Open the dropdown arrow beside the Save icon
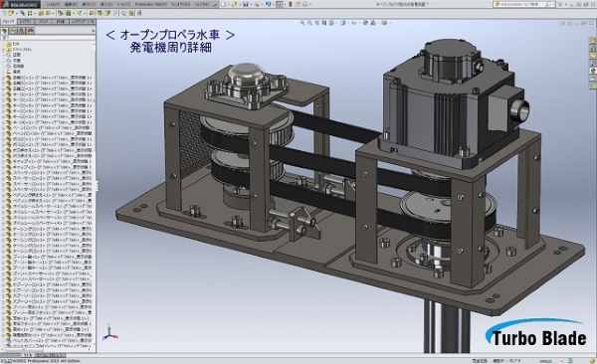Screen dimensions: 597x364 pos(250,4)
